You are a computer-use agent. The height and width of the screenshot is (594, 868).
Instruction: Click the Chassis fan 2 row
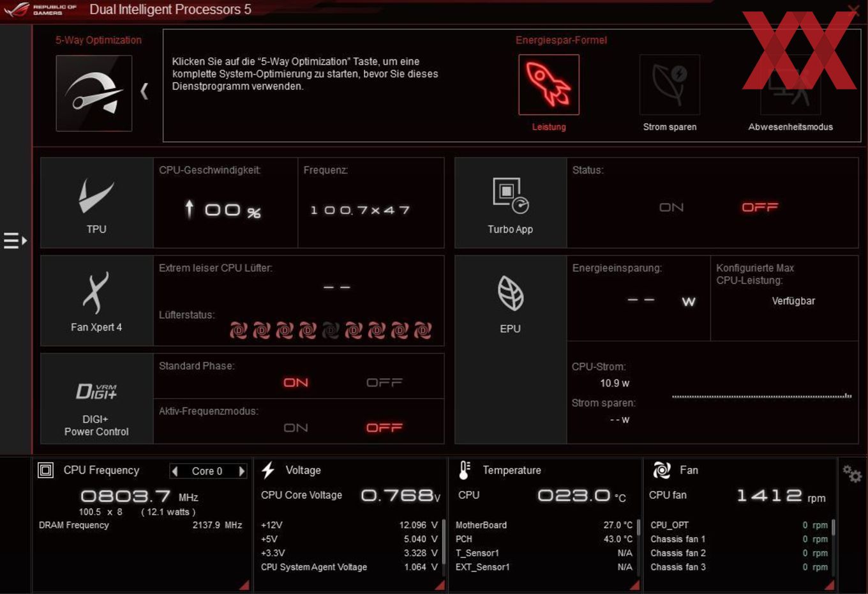click(739, 553)
